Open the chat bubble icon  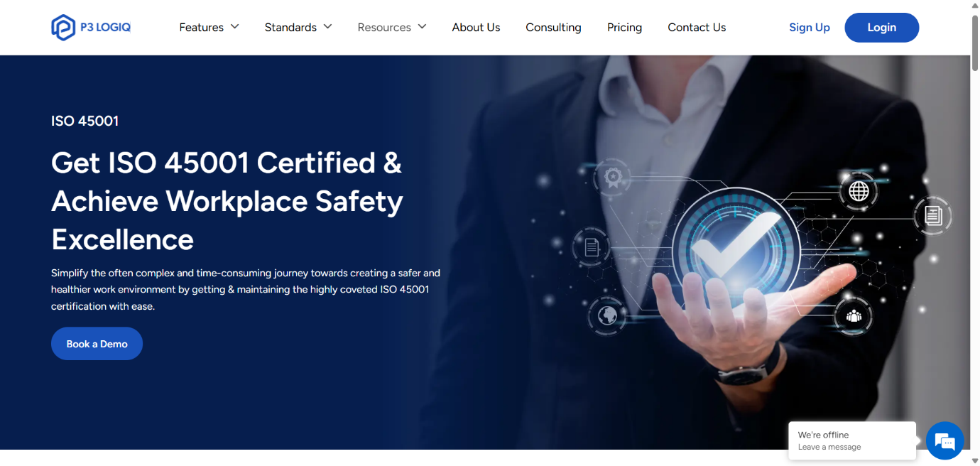coord(944,440)
